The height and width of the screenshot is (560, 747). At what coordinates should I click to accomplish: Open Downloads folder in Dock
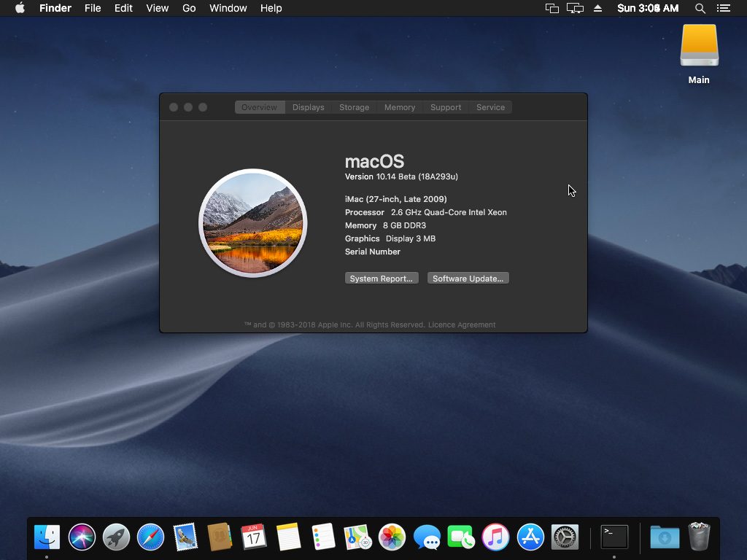[x=665, y=537]
